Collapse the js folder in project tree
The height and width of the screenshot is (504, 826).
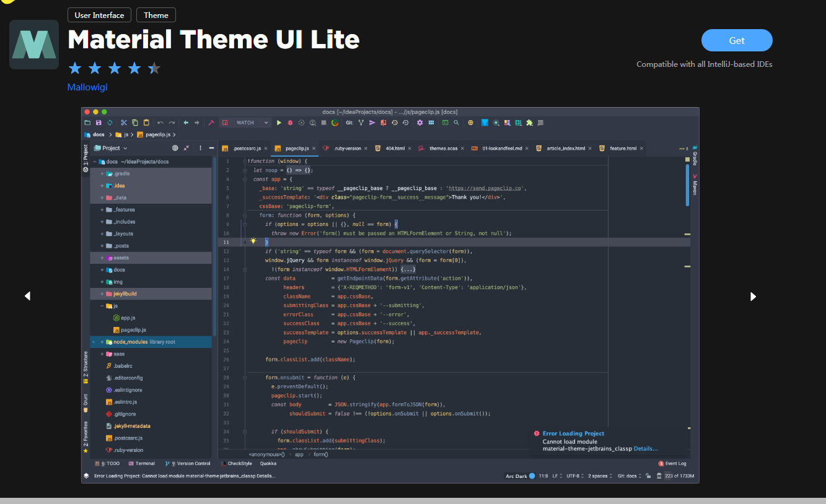(x=101, y=306)
